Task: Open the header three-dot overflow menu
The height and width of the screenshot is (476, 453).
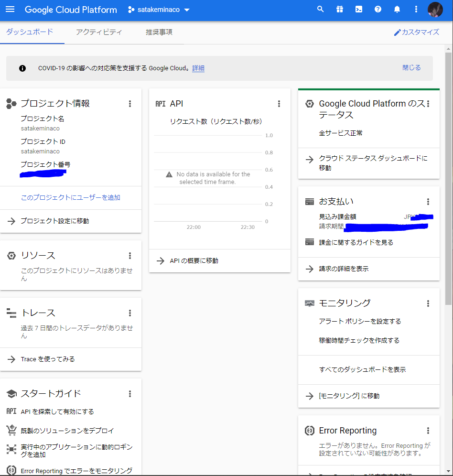Action: pos(416,9)
